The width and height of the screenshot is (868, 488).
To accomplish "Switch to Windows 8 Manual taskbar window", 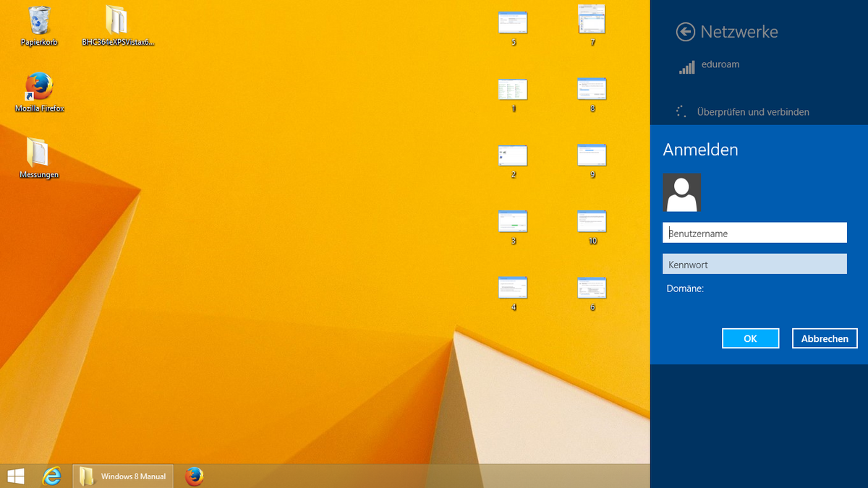I will (x=124, y=476).
